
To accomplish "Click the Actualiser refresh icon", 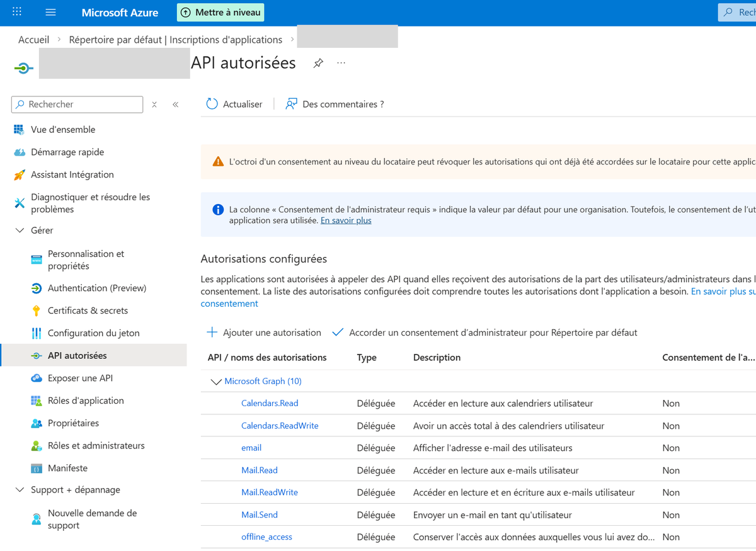I will [212, 104].
